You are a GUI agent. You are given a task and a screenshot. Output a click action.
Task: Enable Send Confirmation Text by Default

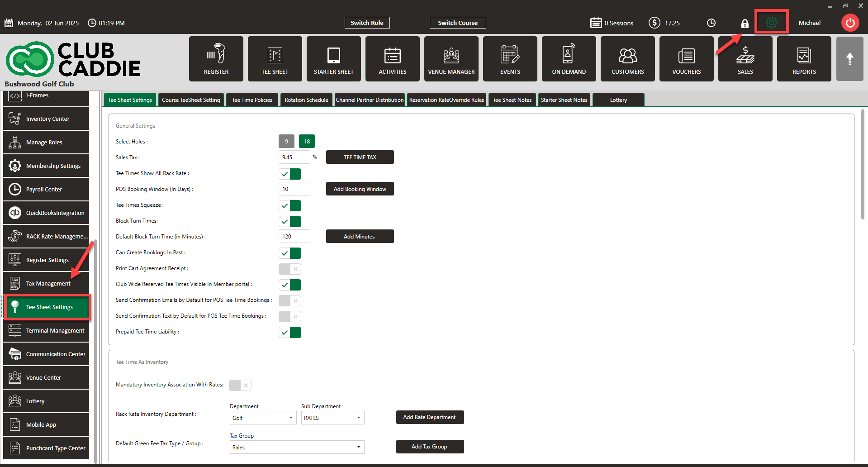click(x=290, y=316)
